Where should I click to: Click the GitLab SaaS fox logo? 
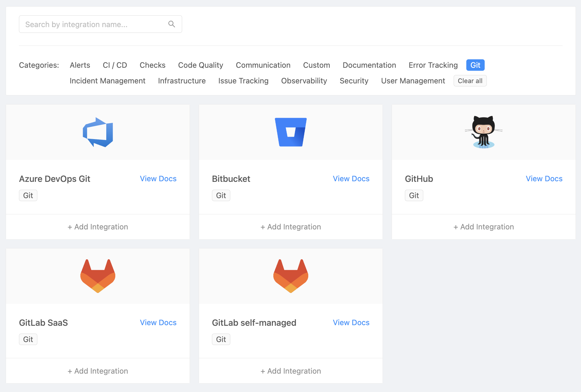pos(98,276)
